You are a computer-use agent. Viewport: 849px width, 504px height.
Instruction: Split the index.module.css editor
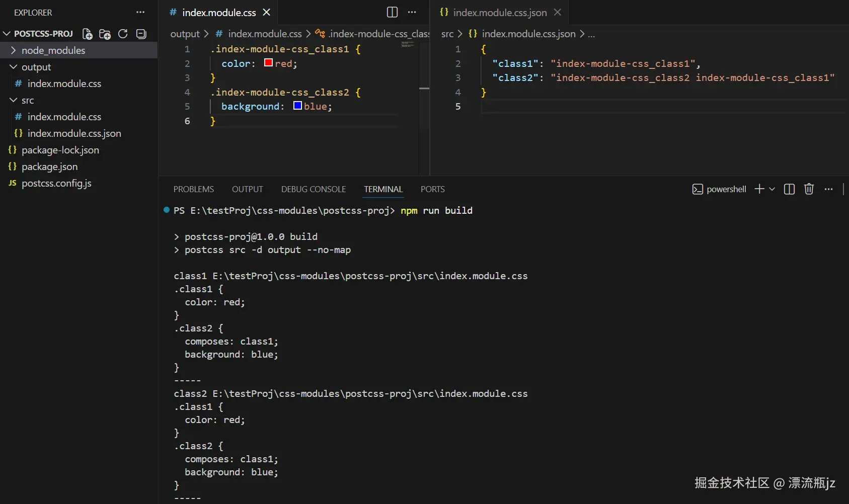[392, 12]
